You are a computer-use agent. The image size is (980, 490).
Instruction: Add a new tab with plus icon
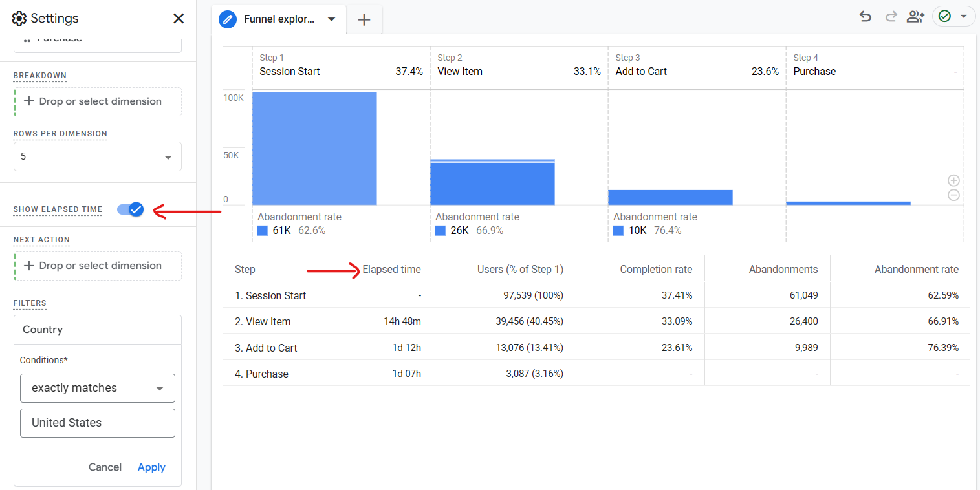(x=364, y=19)
